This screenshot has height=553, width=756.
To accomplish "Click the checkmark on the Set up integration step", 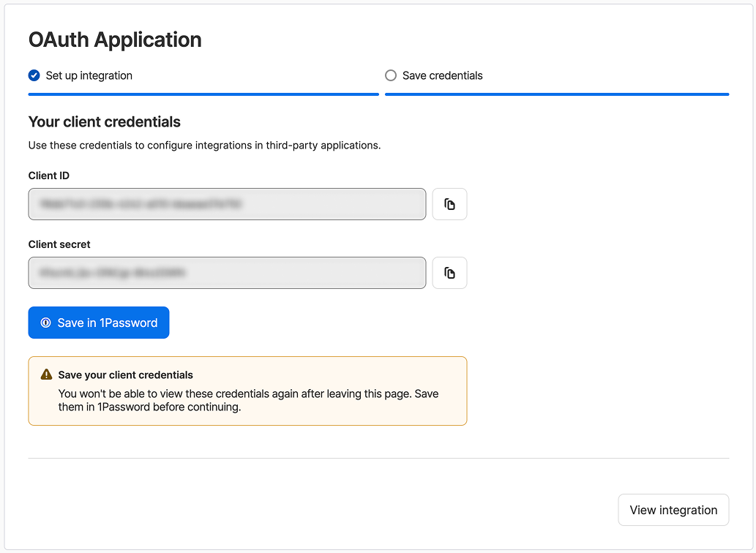I will 34,75.
